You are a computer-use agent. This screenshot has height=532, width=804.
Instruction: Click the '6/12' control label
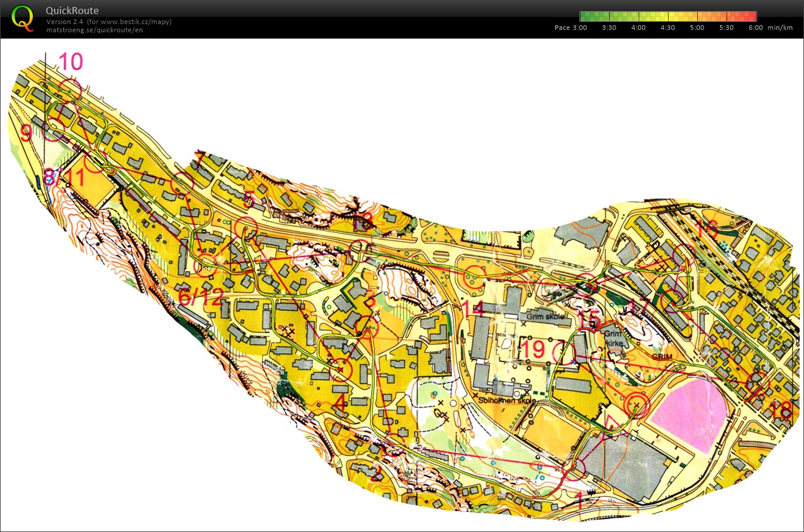201,297
